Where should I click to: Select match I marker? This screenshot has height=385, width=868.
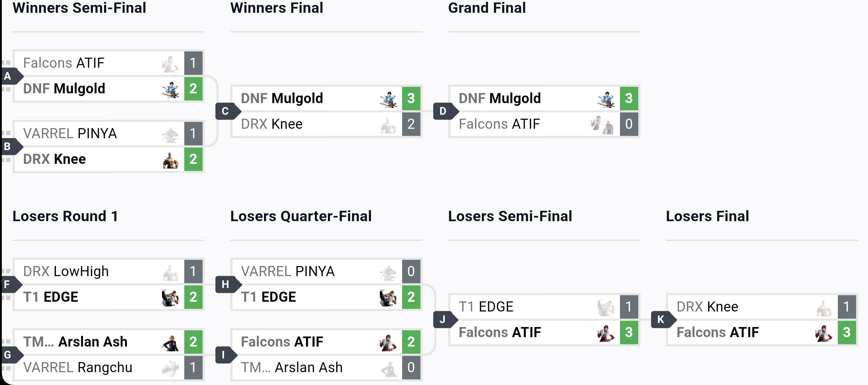pos(226,355)
